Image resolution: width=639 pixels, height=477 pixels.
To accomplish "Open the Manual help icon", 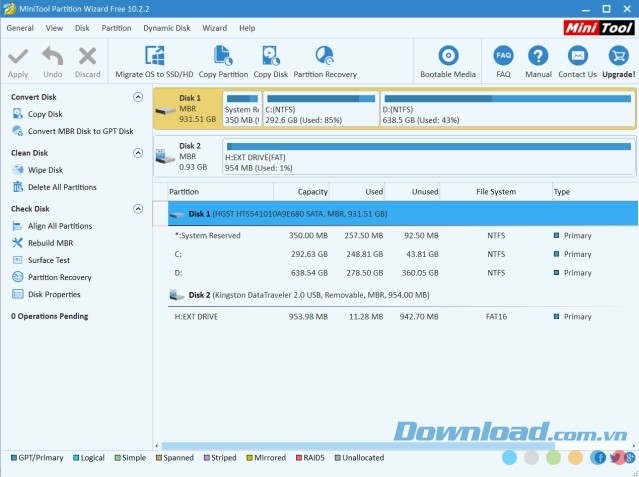I will (x=538, y=55).
